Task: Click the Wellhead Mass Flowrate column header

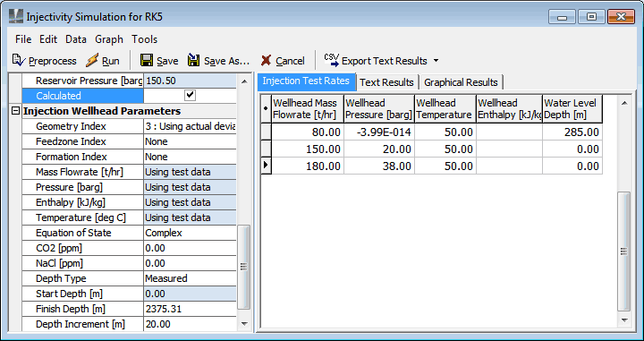Action: point(308,108)
